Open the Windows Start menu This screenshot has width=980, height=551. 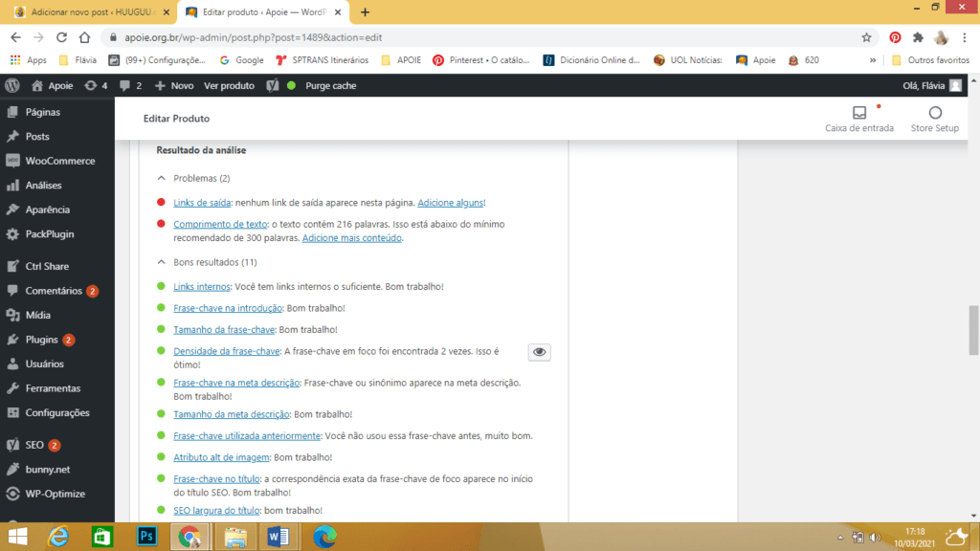pyautogui.click(x=17, y=537)
